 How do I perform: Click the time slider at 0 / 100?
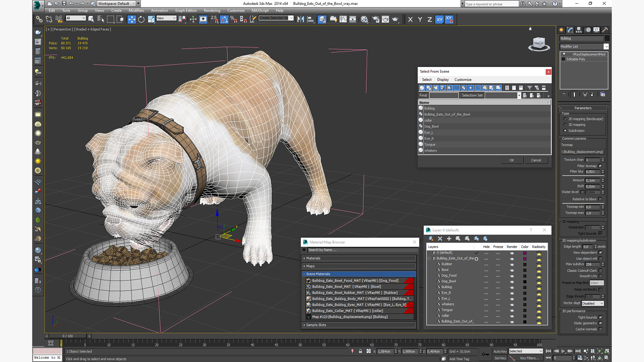68,336
